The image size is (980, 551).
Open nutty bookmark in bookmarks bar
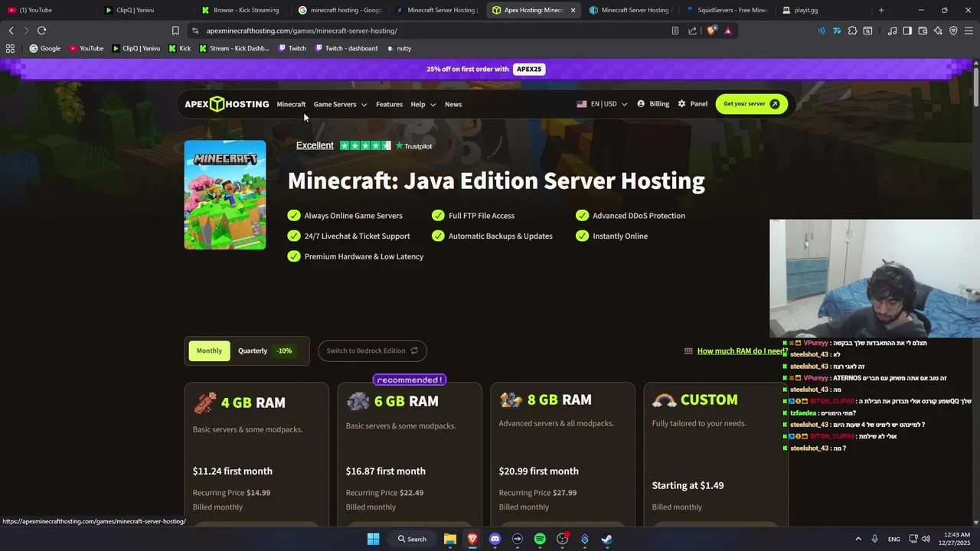pos(399,48)
